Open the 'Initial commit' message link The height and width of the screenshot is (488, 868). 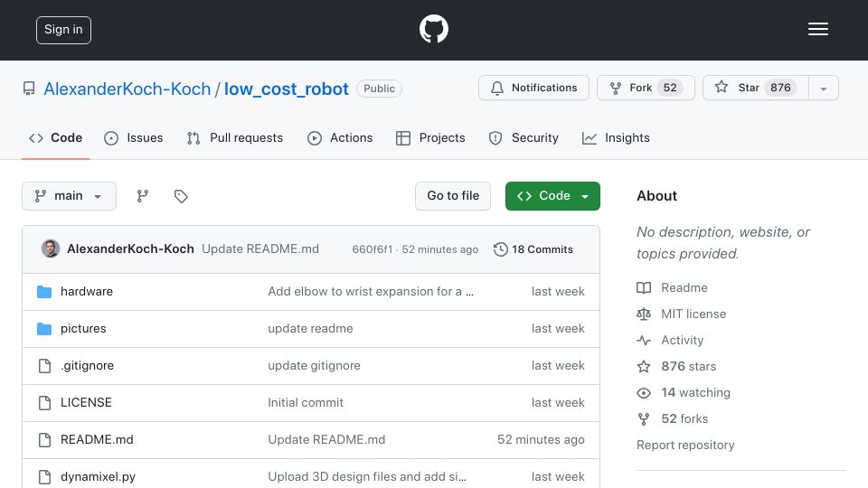click(306, 403)
